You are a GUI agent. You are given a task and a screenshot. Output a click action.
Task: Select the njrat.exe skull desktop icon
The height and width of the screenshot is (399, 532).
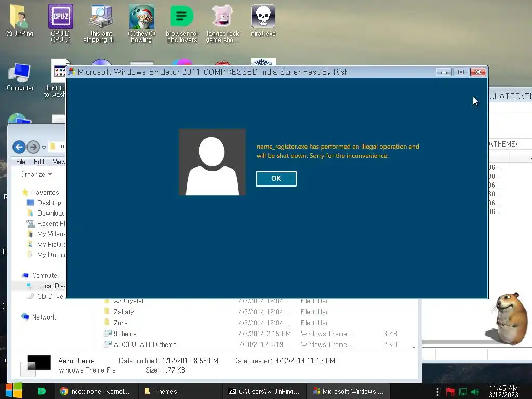pyautogui.click(x=263, y=20)
